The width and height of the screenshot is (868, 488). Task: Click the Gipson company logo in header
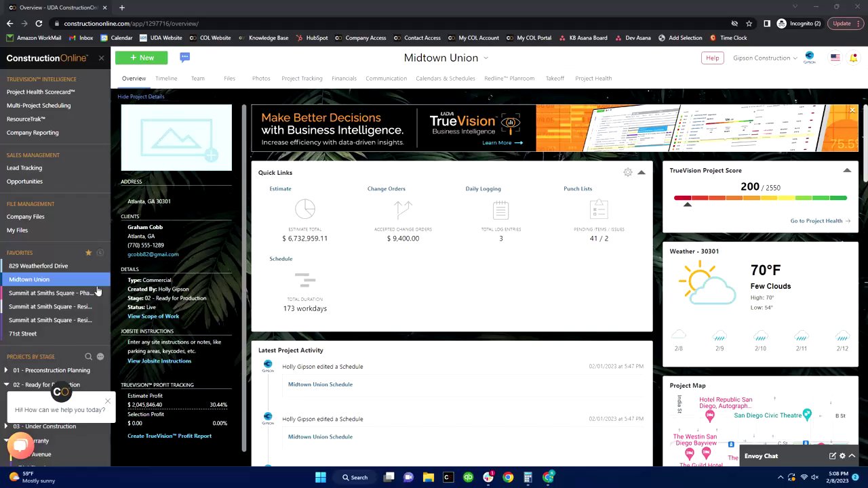[809, 58]
